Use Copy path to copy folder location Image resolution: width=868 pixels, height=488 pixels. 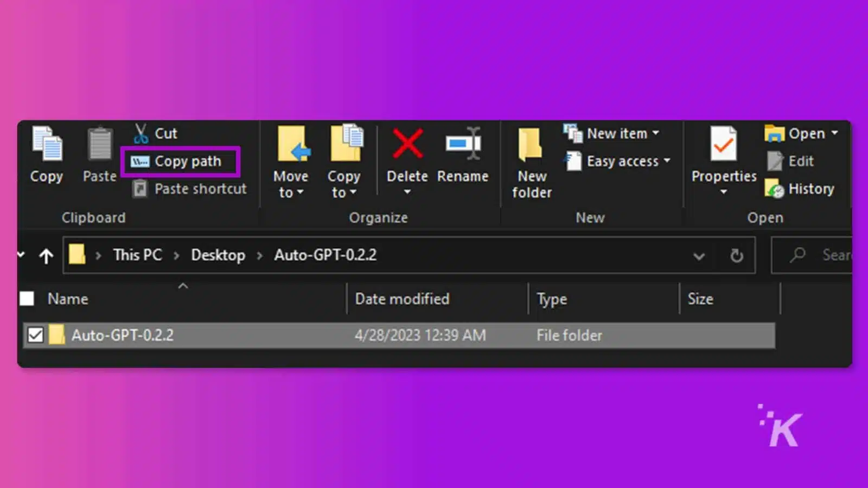(x=180, y=161)
